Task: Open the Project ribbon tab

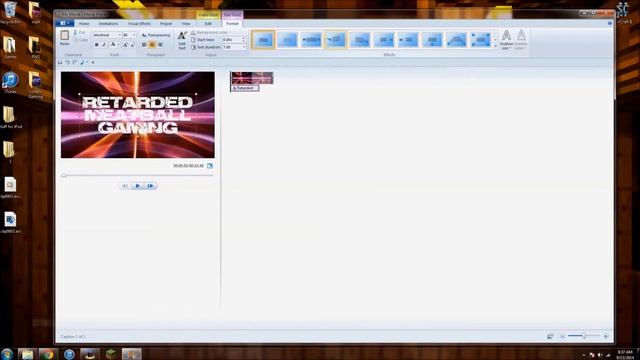Action: (x=166, y=24)
